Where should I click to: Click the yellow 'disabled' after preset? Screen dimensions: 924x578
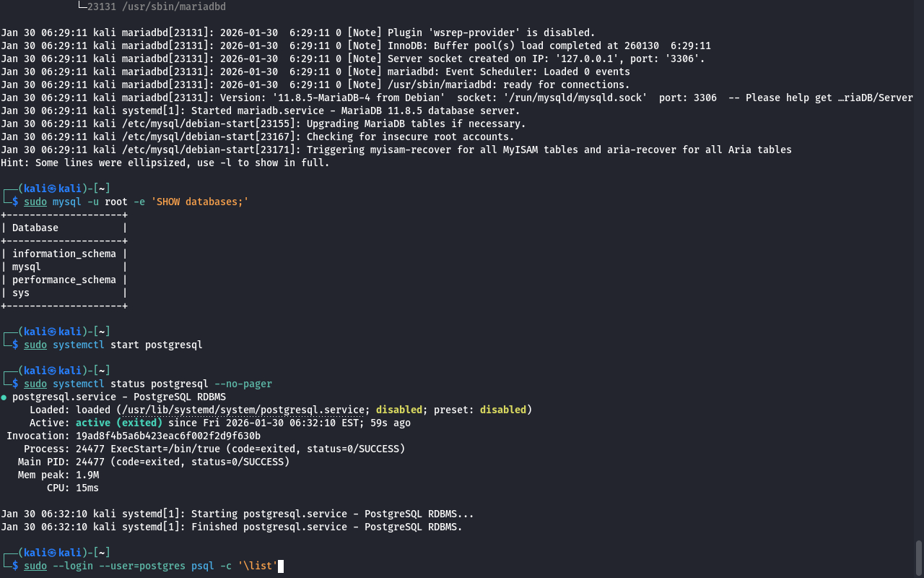click(502, 410)
